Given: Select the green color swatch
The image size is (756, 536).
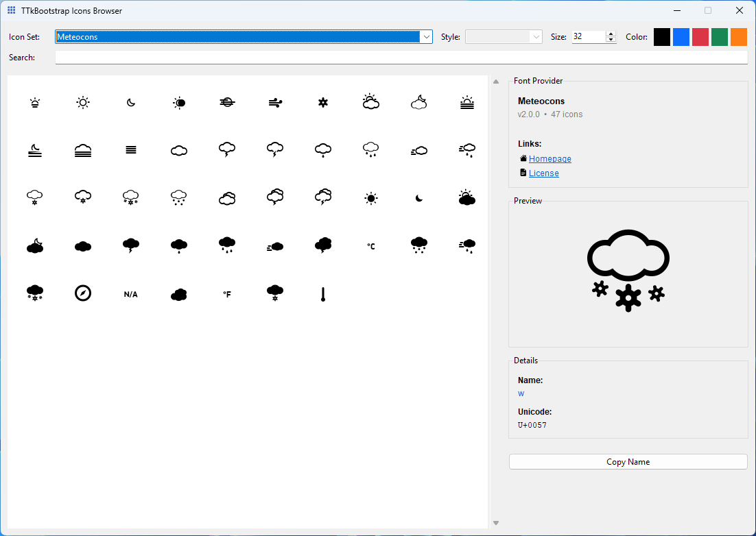Looking at the screenshot, I should tap(719, 36).
